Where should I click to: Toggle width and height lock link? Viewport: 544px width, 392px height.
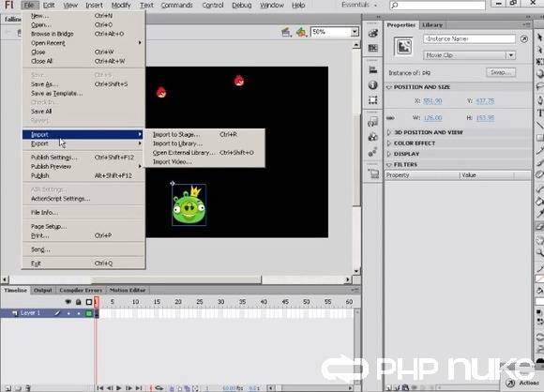[x=390, y=118]
